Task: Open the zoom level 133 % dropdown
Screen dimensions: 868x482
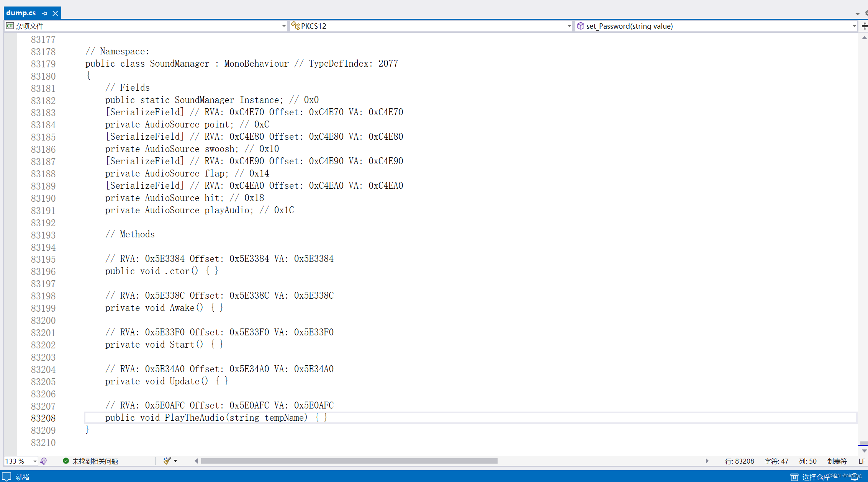Action: [34, 461]
